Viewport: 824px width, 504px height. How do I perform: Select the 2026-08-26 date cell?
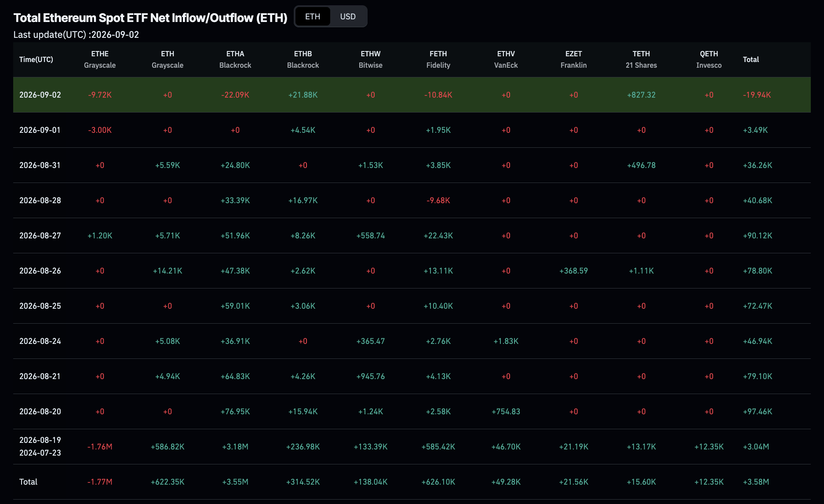click(x=40, y=271)
